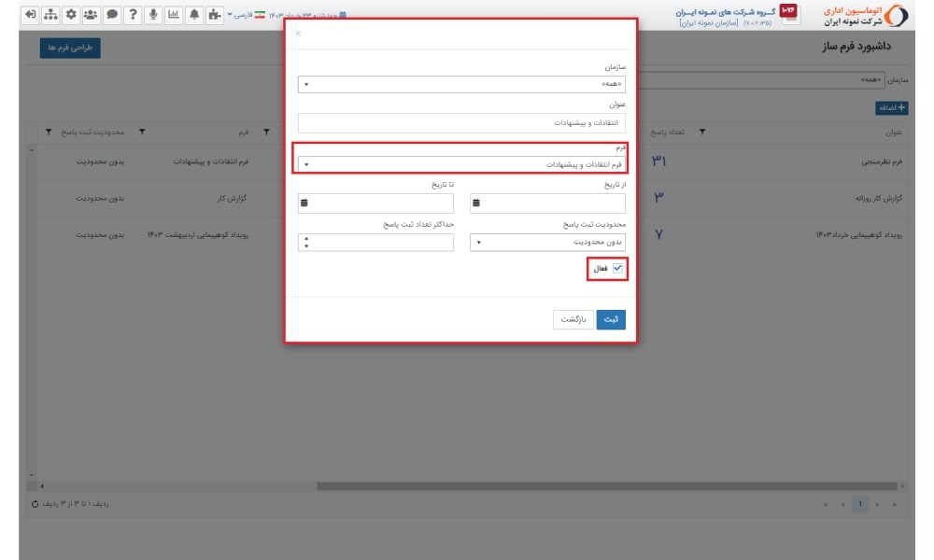This screenshot has width=934, height=560.
Task: Click the users group icon
Action: (x=91, y=15)
